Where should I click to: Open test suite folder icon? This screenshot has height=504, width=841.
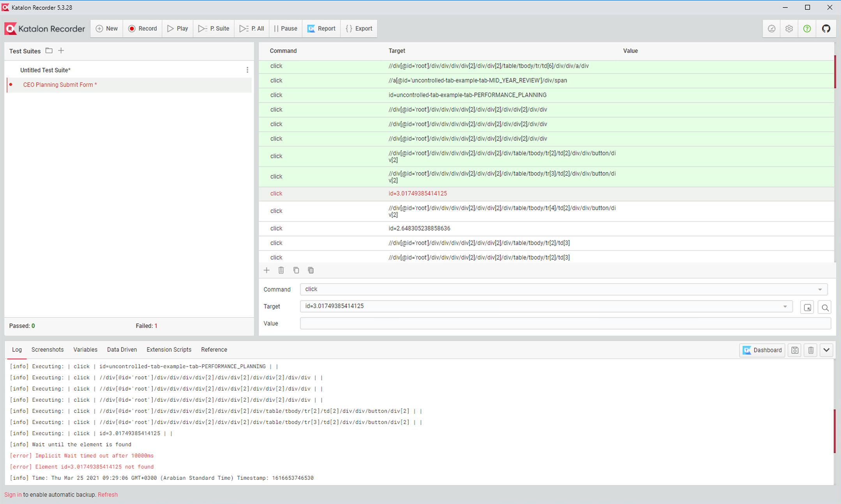49,51
